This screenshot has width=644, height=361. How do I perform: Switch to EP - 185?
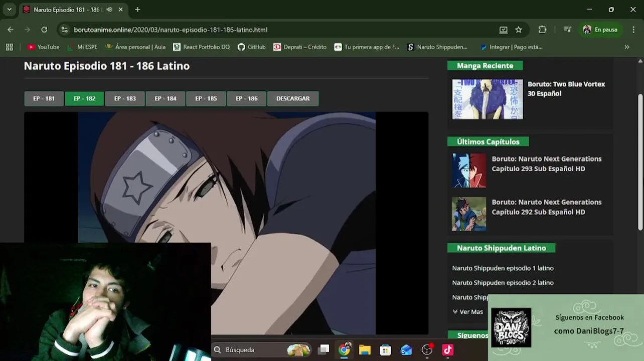click(206, 98)
